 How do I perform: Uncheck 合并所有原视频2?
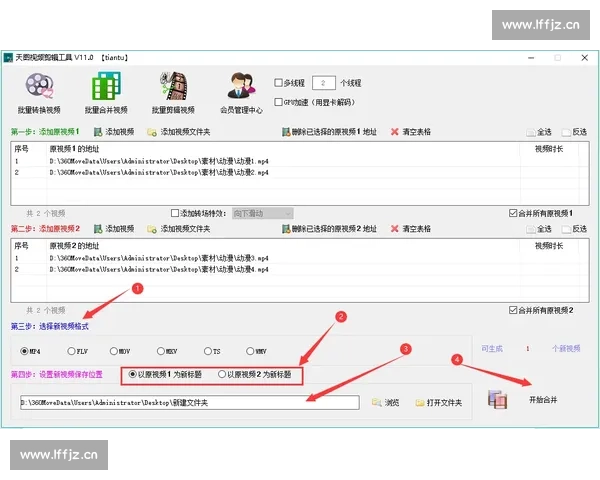tap(513, 310)
